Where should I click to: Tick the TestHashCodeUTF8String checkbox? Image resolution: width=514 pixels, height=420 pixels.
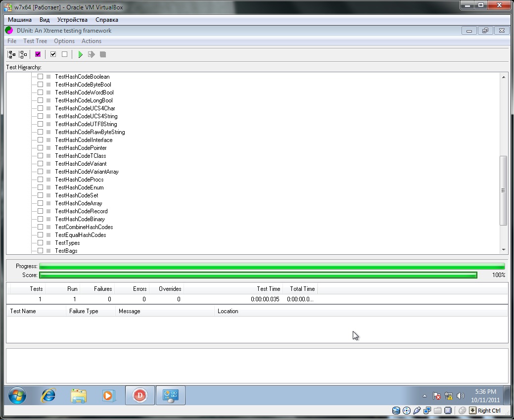[41, 124]
